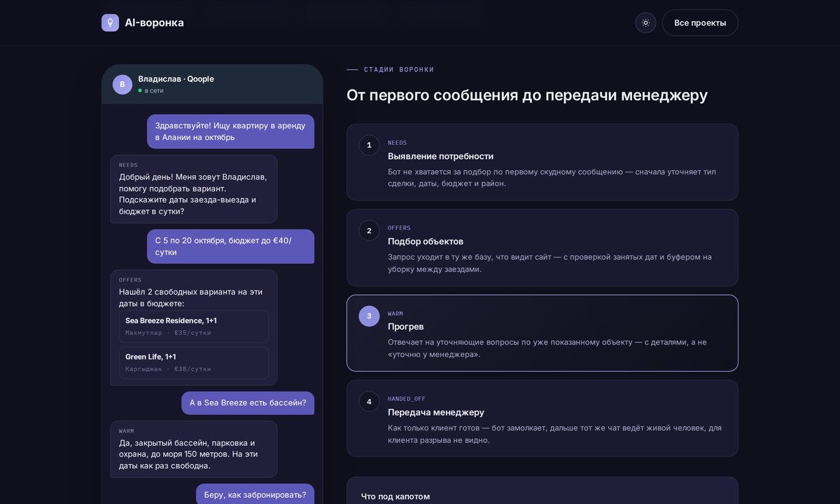Click the description 'Как только клиент готов — бот замолкает'
Viewport: 840px width, 504px height.
(554, 434)
